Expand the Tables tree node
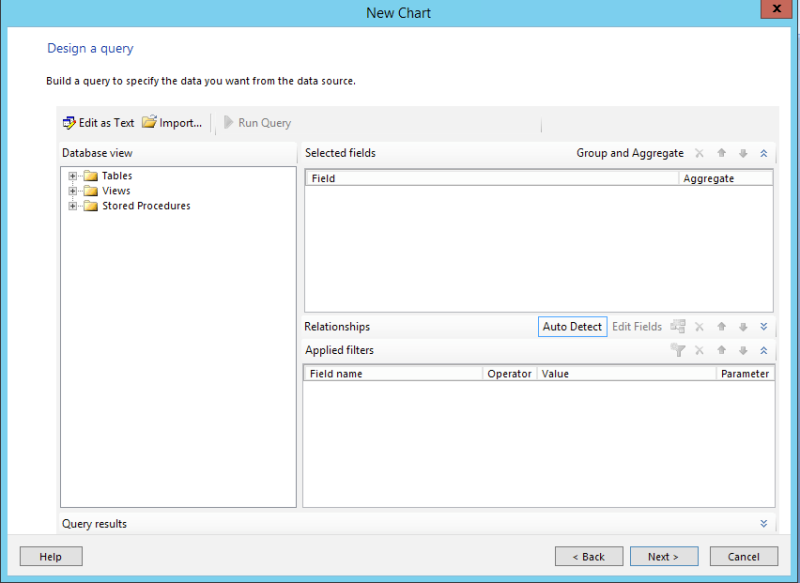Image resolution: width=800 pixels, height=583 pixels. pos(70,175)
